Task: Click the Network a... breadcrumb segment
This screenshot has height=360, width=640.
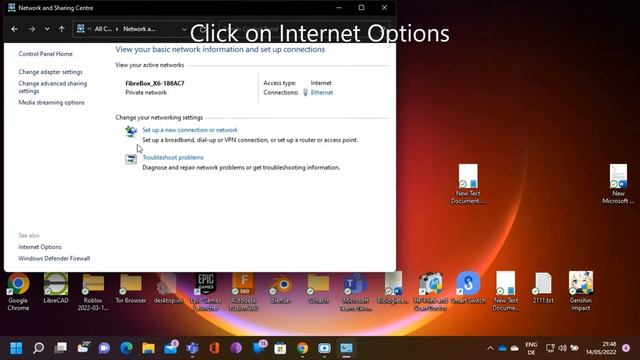Action: click(x=139, y=29)
